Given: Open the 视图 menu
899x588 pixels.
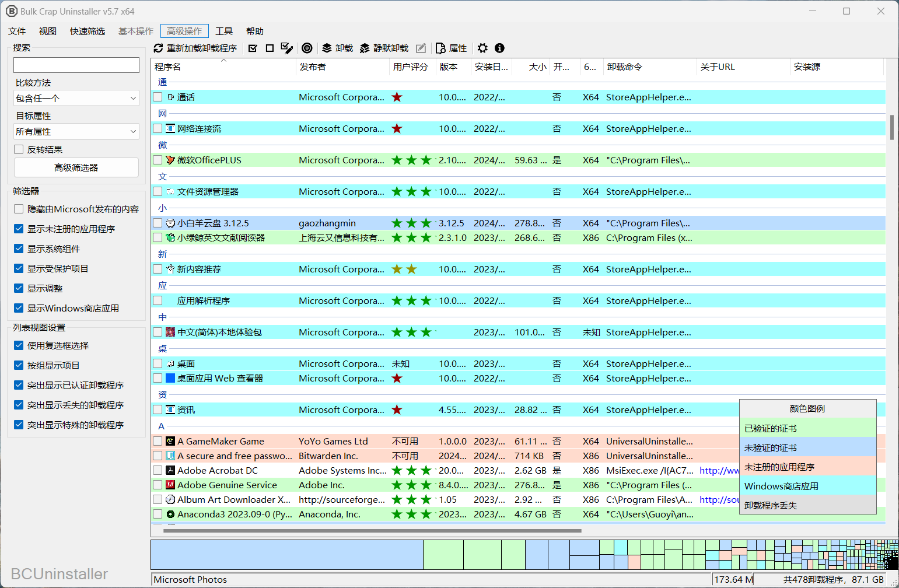Looking at the screenshot, I should [48, 31].
